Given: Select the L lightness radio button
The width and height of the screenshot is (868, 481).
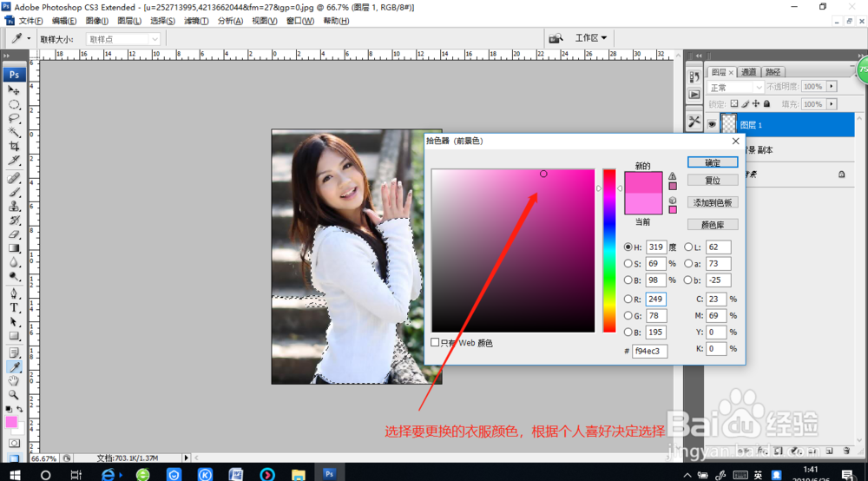Looking at the screenshot, I should tap(688, 247).
